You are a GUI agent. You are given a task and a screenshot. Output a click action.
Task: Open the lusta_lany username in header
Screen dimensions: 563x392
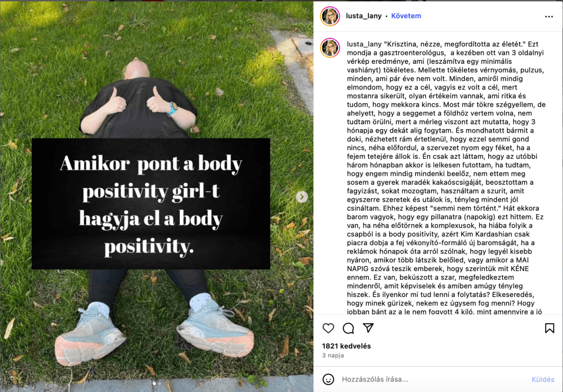[x=363, y=16]
